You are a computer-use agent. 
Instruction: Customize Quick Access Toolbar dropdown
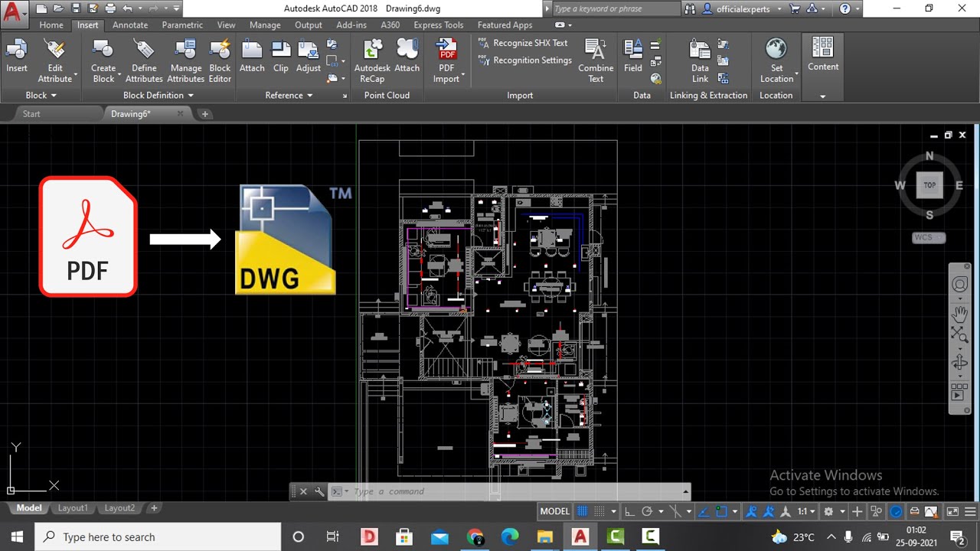pyautogui.click(x=177, y=8)
